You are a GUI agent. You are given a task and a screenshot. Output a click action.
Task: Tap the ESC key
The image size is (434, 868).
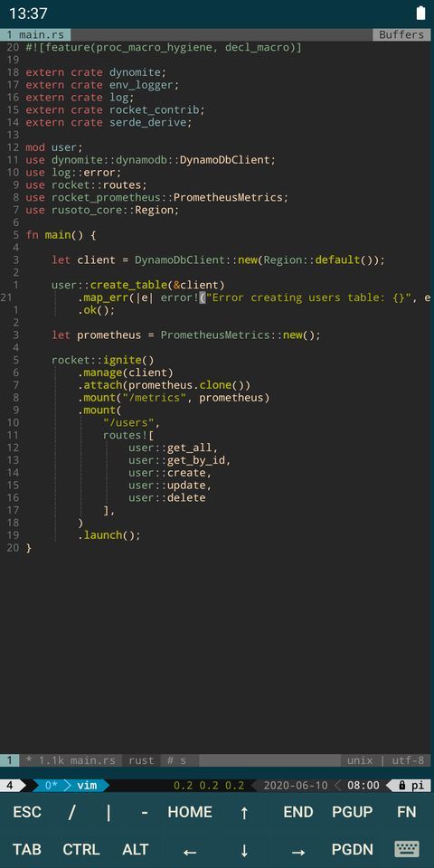(27, 812)
